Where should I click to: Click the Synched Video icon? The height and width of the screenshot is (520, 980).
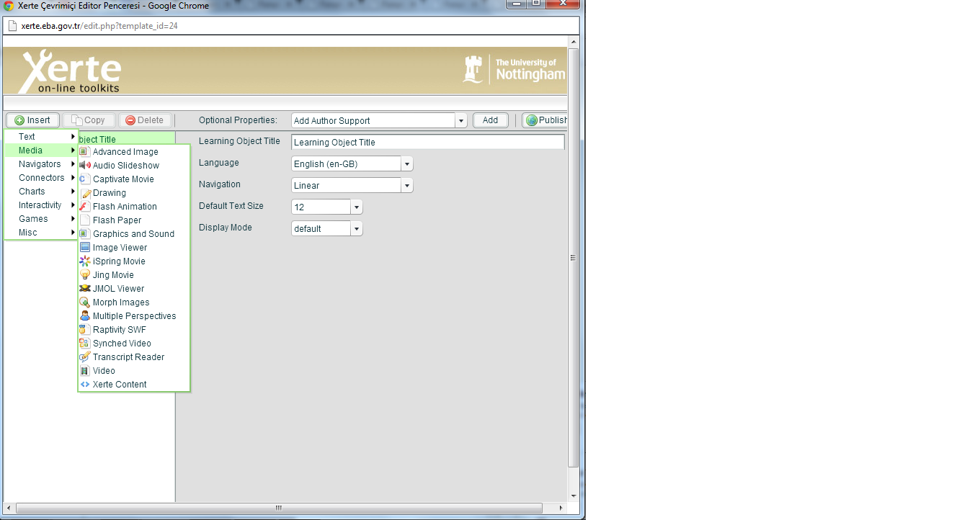[x=84, y=344]
